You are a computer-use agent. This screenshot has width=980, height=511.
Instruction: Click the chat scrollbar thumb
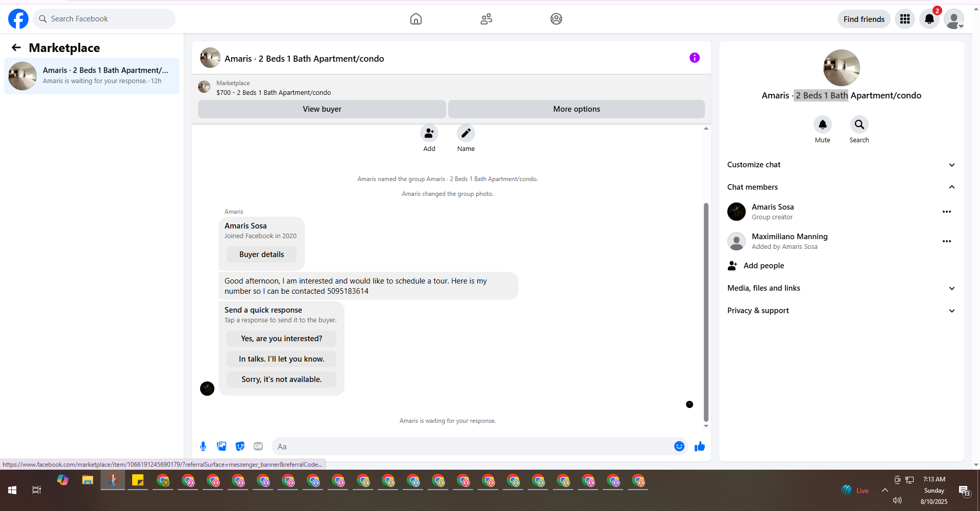(x=706, y=312)
